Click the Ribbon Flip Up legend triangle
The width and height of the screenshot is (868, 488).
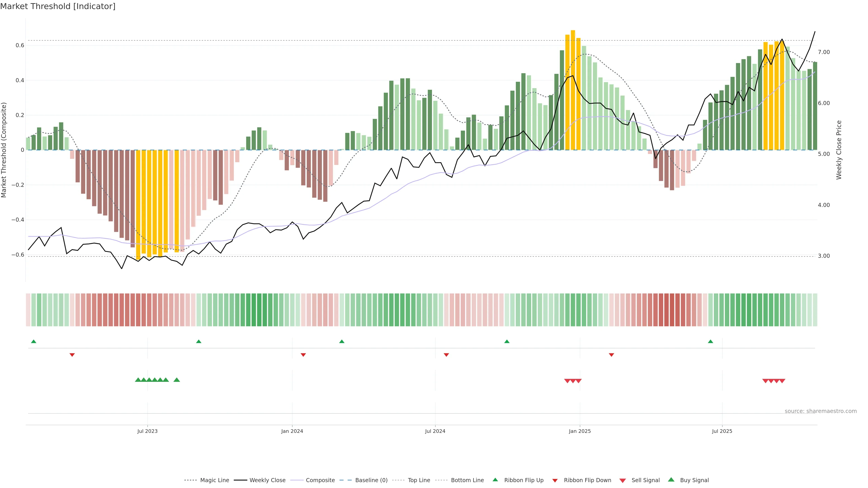click(495, 480)
